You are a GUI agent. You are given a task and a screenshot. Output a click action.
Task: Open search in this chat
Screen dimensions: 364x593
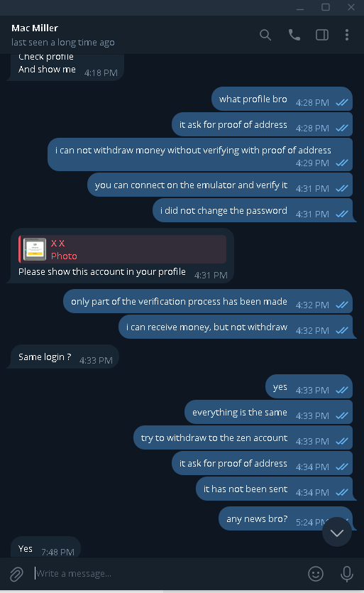(x=265, y=36)
